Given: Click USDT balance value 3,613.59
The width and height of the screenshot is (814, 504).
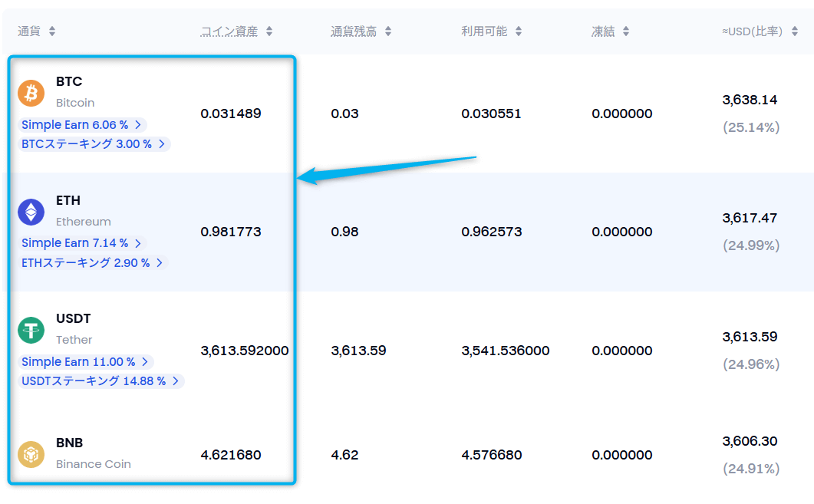Looking at the screenshot, I should coord(359,351).
